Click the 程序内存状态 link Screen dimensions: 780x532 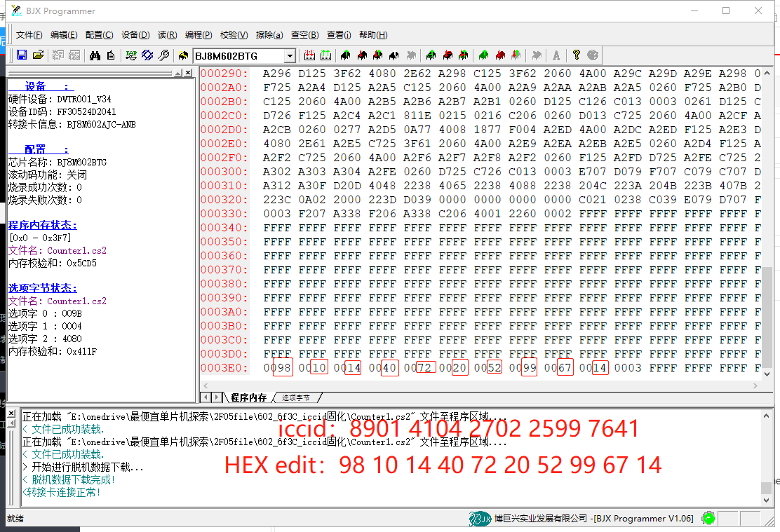[x=42, y=225]
